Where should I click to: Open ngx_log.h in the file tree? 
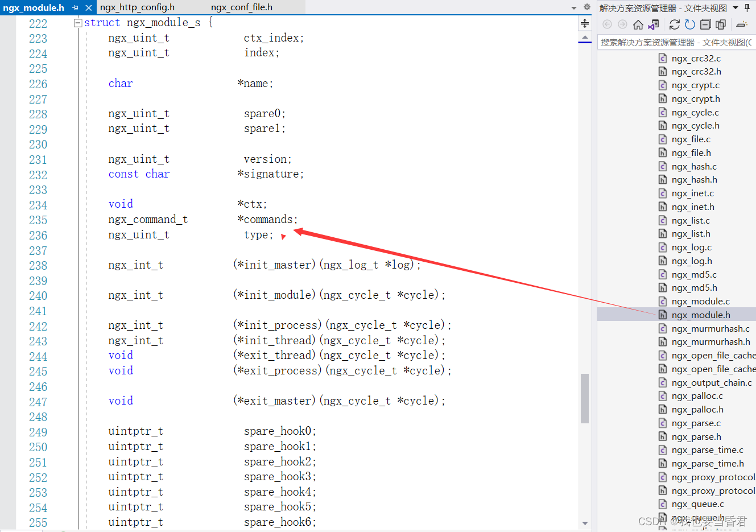coord(692,261)
